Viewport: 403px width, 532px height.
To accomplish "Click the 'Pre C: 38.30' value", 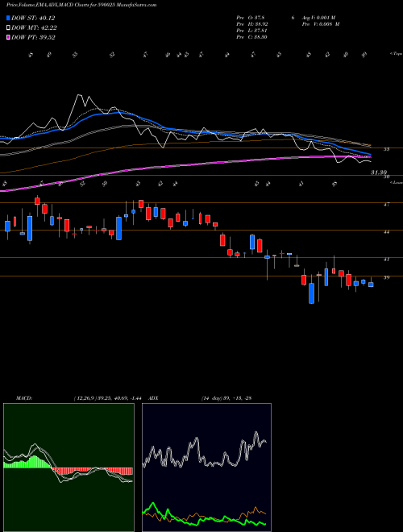I will point(252,37).
